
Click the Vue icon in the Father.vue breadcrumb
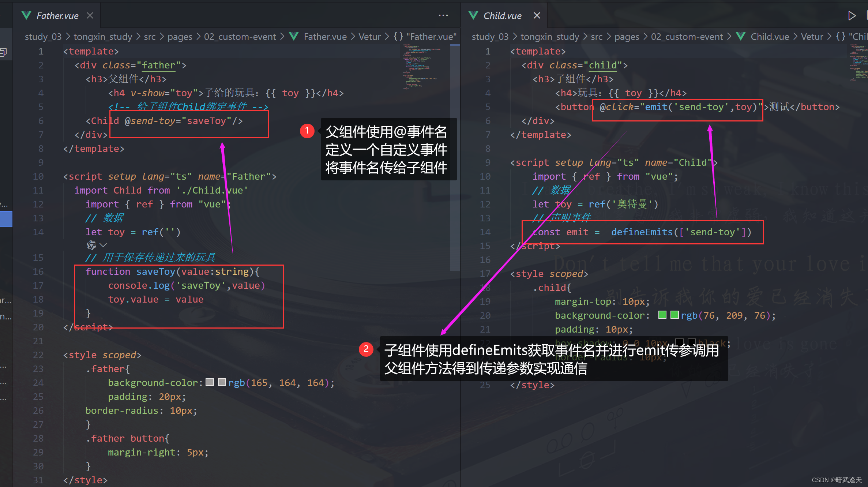coord(294,36)
